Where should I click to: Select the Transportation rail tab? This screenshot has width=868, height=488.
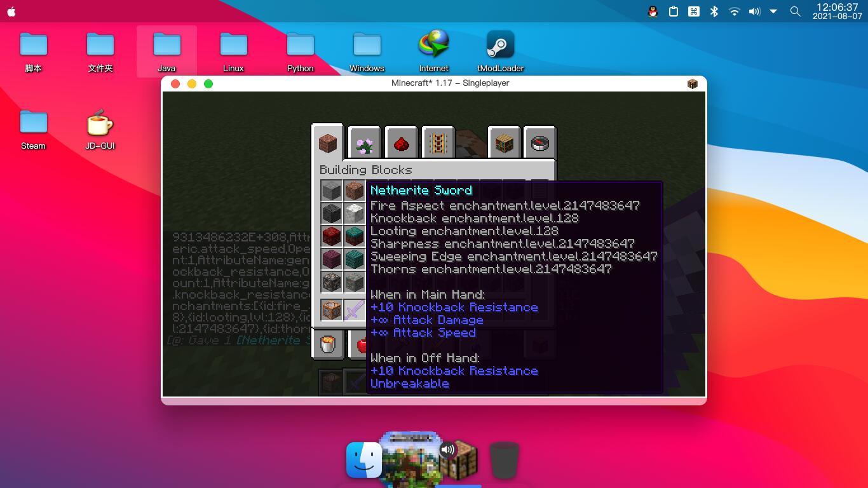(437, 143)
